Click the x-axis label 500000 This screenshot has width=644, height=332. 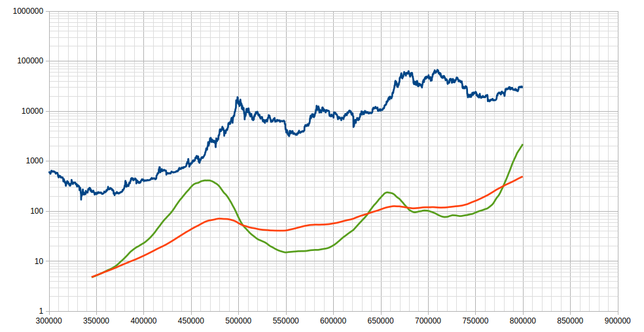click(x=238, y=320)
